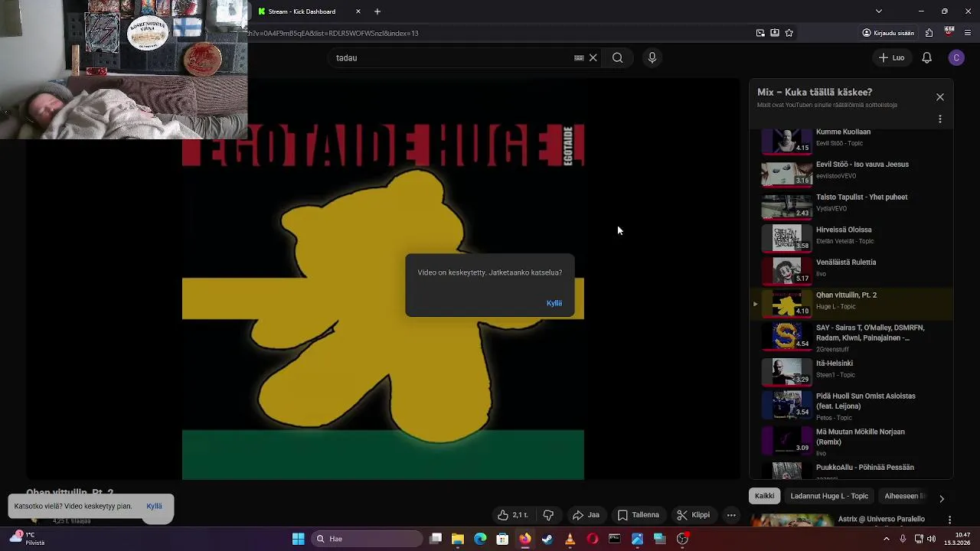
Task: Play Mä Muutan Mökille Norjaan (Remix)
Action: (851, 442)
